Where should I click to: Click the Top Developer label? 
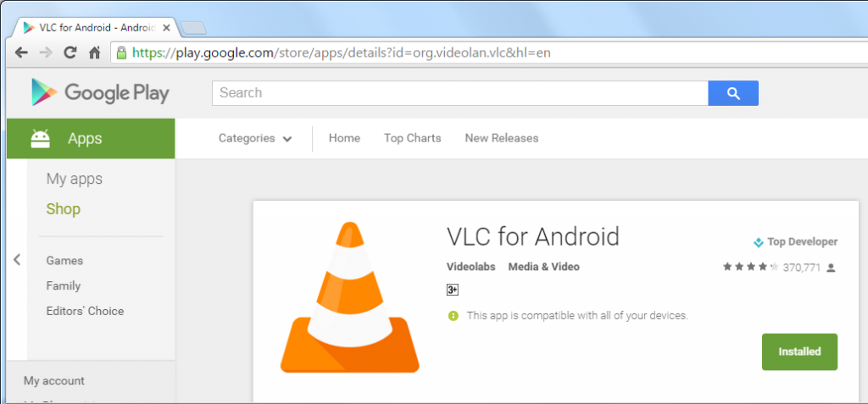tap(802, 242)
